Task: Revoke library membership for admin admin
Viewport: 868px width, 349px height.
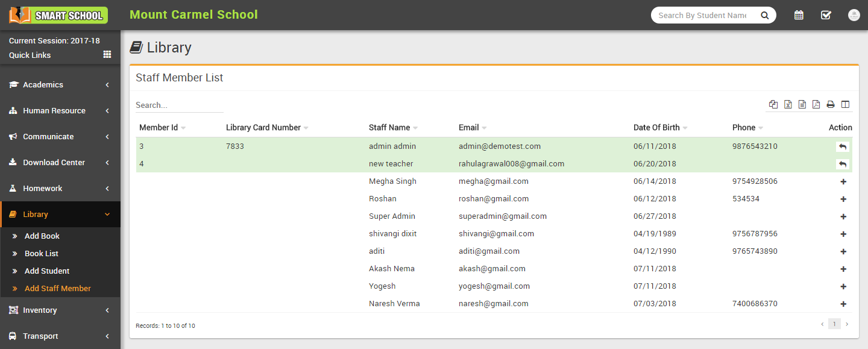Action: [x=843, y=146]
